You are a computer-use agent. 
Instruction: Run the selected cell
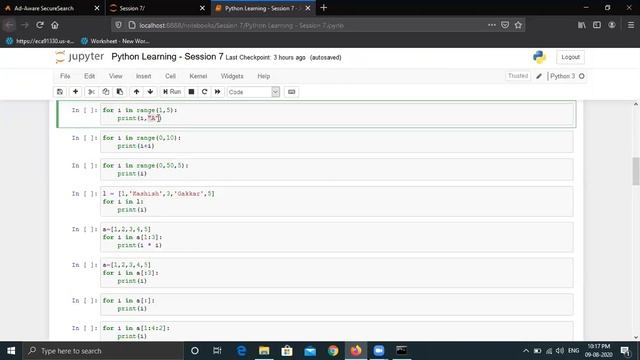click(x=172, y=92)
